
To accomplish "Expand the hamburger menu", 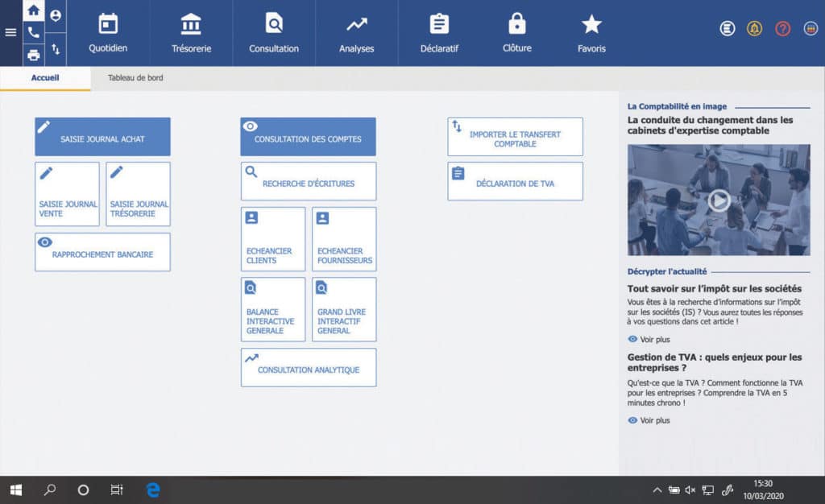I will click(10, 33).
